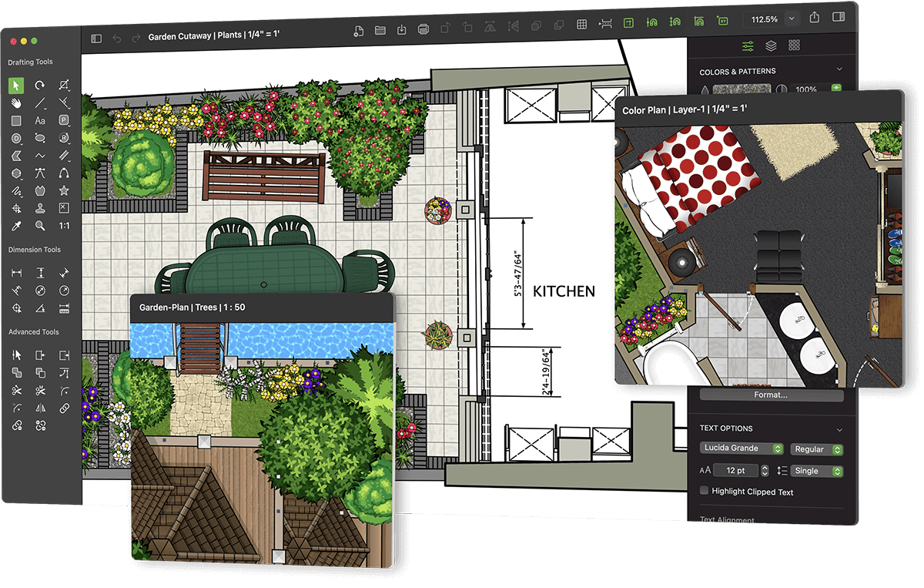
Task: Click the 1:1 actual size tool
Action: [64, 226]
